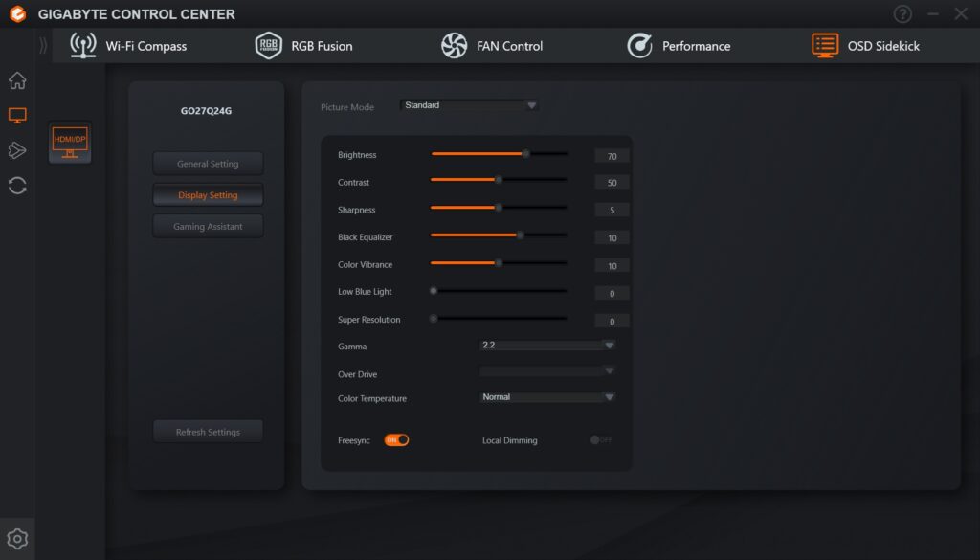
Task: Select the HDMI/DP monitor device icon
Action: tap(70, 143)
